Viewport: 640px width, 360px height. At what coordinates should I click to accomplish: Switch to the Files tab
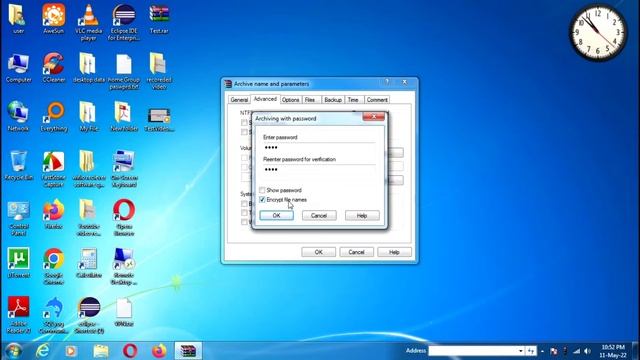pyautogui.click(x=310, y=100)
